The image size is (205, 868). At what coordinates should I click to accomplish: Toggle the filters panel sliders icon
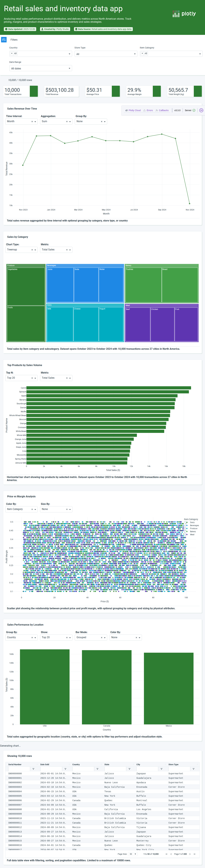[x=4, y=40]
